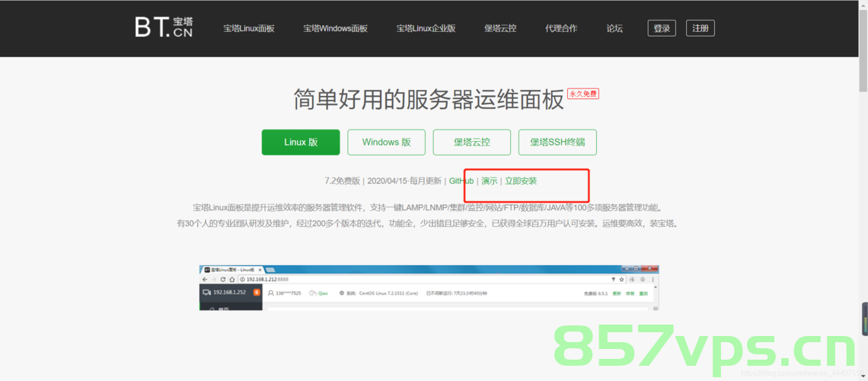Click the BT.CN 宝塔 logo
868x381 pixels.
click(x=164, y=27)
